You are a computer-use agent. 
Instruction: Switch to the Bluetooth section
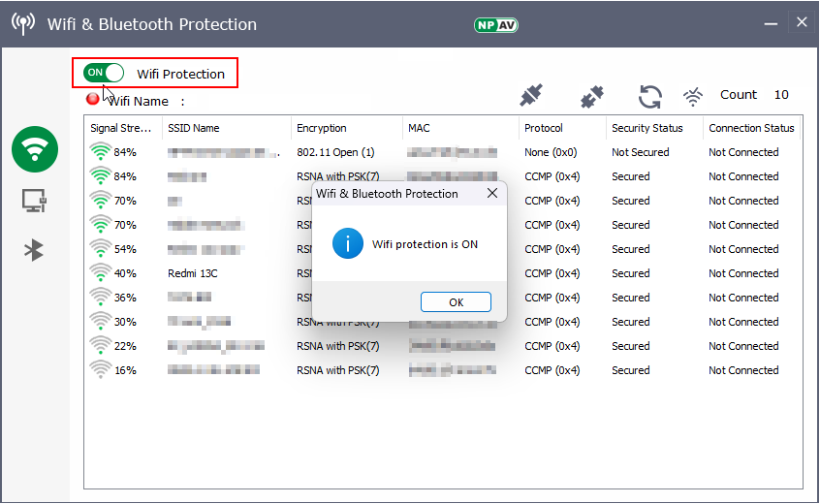35,250
